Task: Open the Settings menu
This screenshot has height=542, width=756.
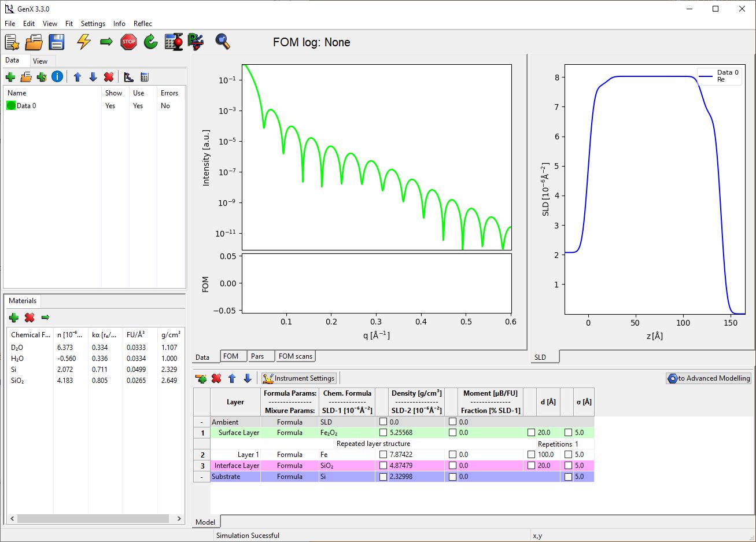Action: click(x=93, y=24)
